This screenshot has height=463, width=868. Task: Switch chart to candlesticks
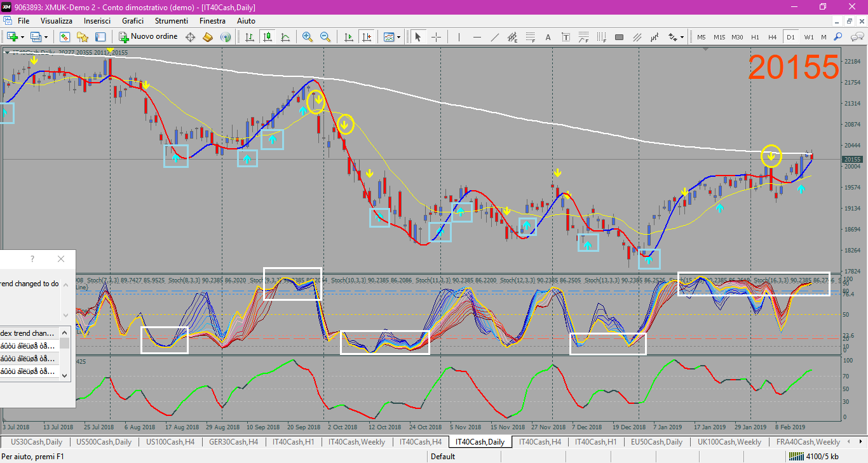(x=268, y=37)
